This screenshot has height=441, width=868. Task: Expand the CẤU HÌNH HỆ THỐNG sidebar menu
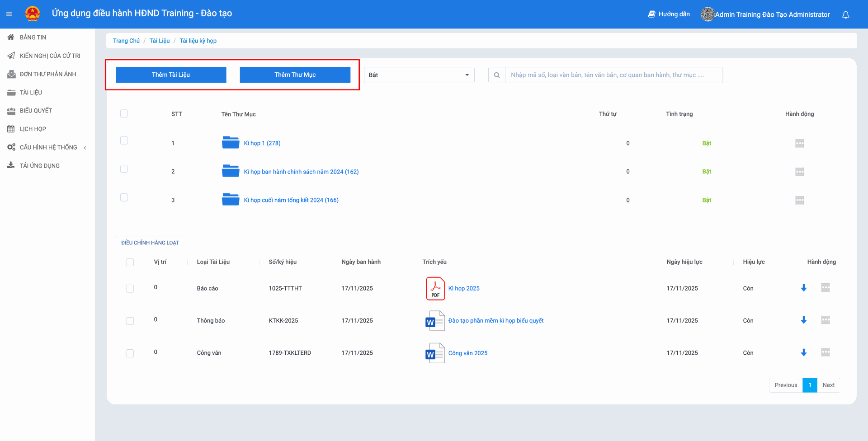pyautogui.click(x=48, y=147)
